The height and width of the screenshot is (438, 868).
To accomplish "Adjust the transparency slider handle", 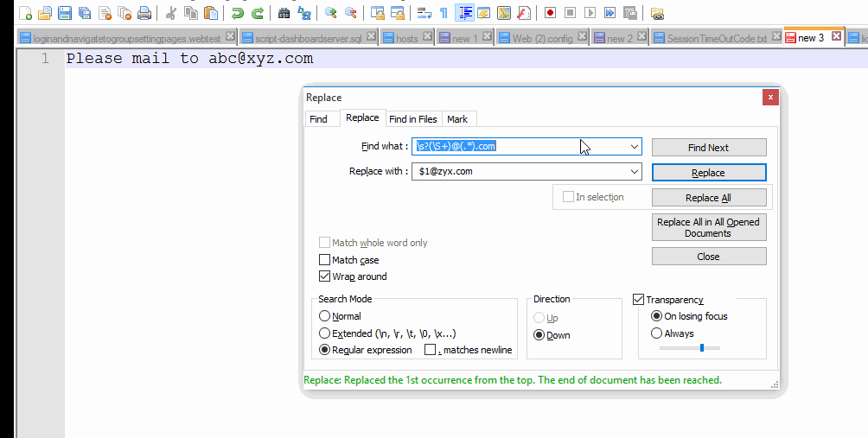I will click(x=702, y=348).
